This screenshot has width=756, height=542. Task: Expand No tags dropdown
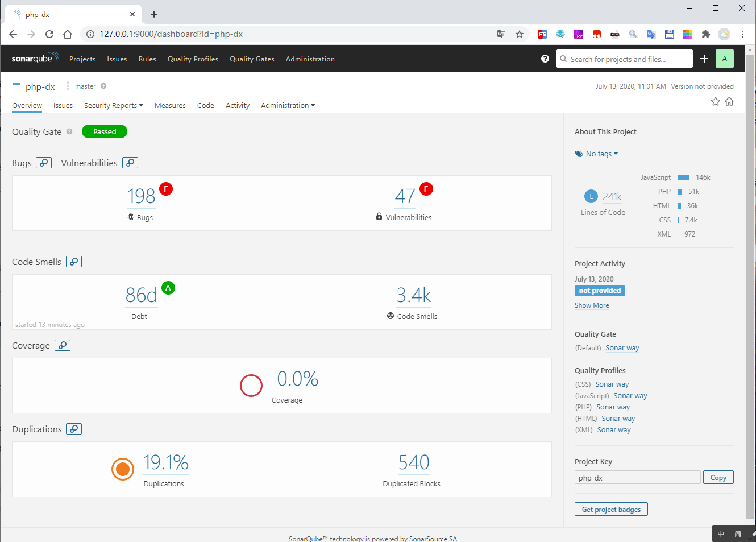tap(596, 154)
